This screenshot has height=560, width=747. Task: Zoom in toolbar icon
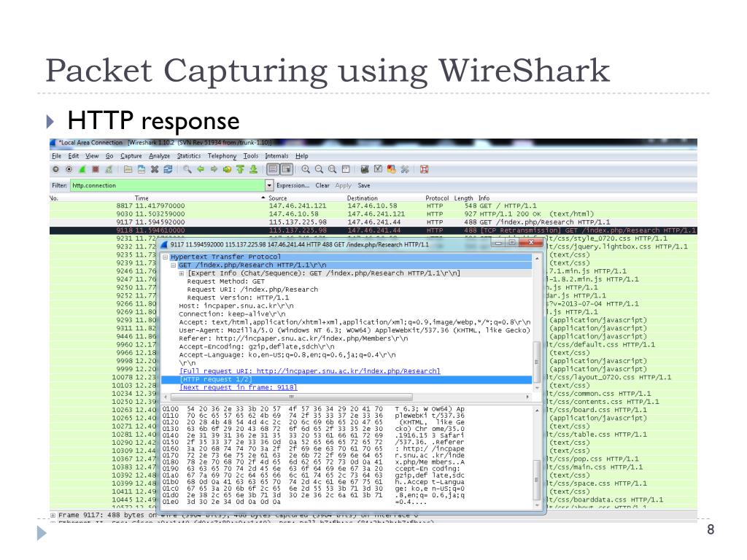(x=306, y=169)
